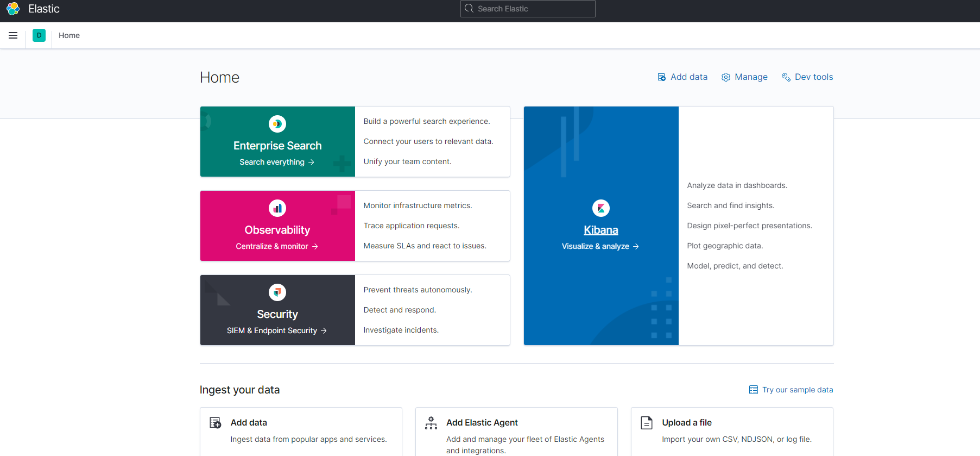Click the Dev tools wrench icon

click(x=786, y=77)
